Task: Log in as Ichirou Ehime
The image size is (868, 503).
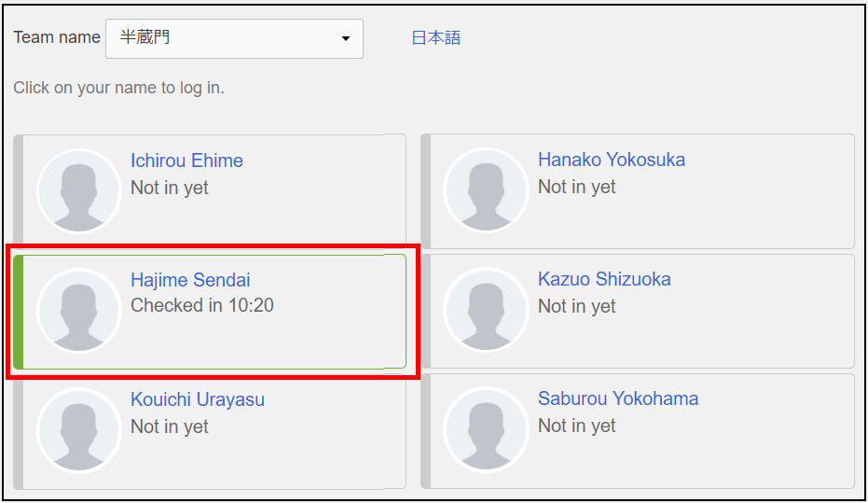Action: pos(186,161)
